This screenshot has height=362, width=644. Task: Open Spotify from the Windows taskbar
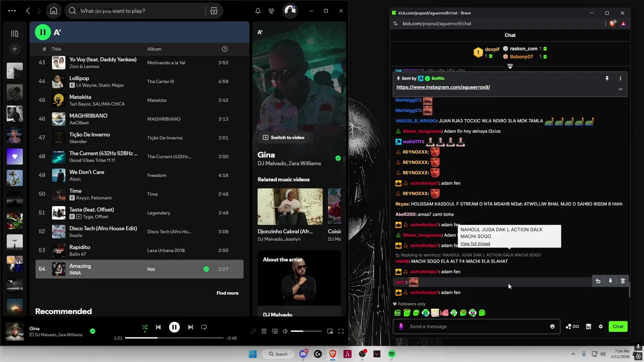coord(391,354)
